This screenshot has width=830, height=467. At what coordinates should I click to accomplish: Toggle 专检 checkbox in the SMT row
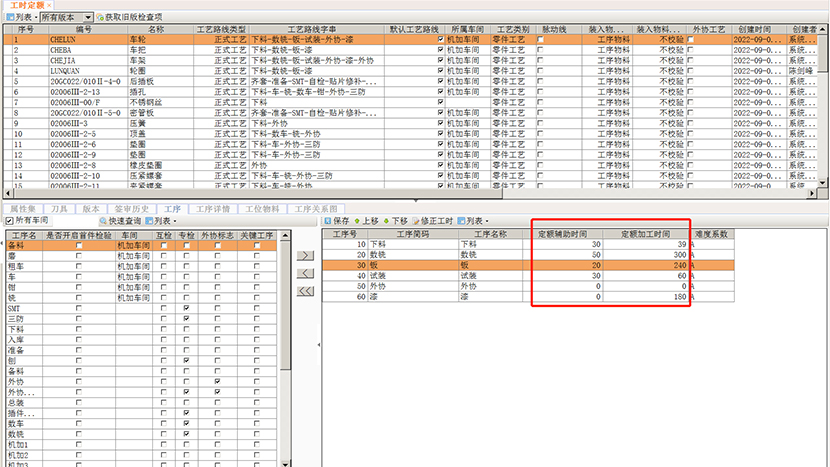coord(187,309)
